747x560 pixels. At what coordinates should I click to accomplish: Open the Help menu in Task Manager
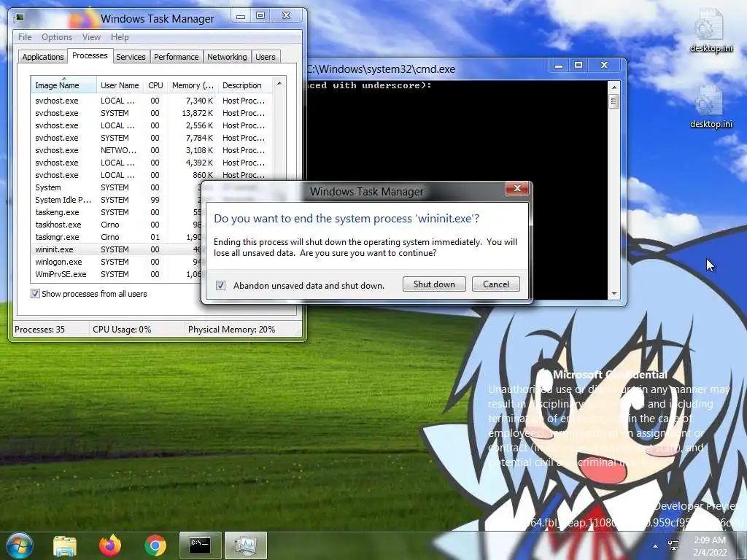point(120,37)
